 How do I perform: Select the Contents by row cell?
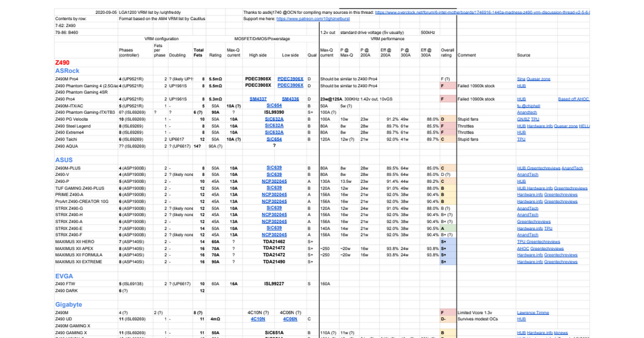pos(70,18)
